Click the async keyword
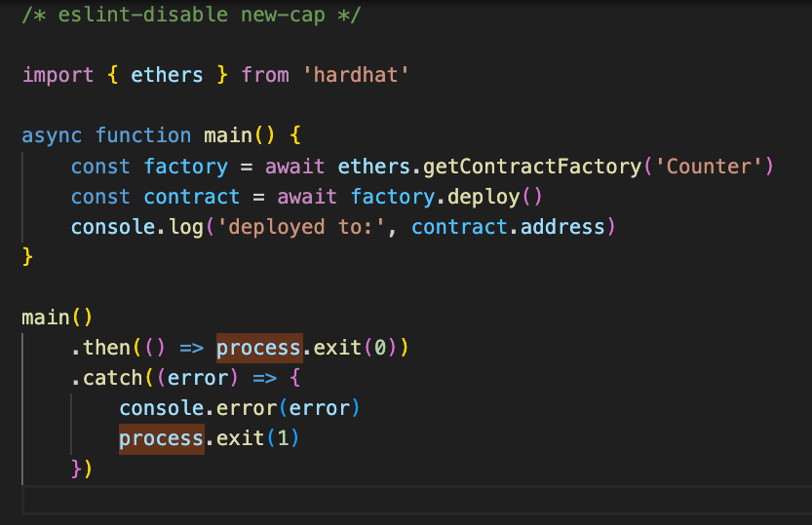Screen dimensions: 812x525 52,135
